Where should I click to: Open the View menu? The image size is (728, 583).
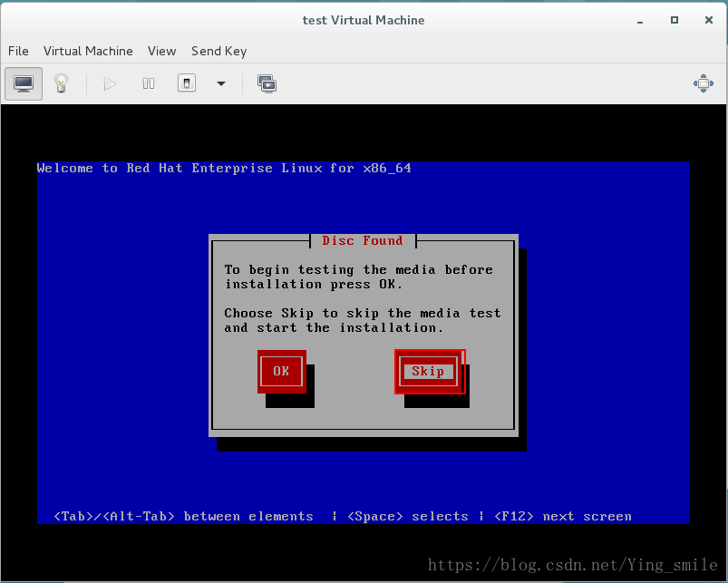click(161, 51)
